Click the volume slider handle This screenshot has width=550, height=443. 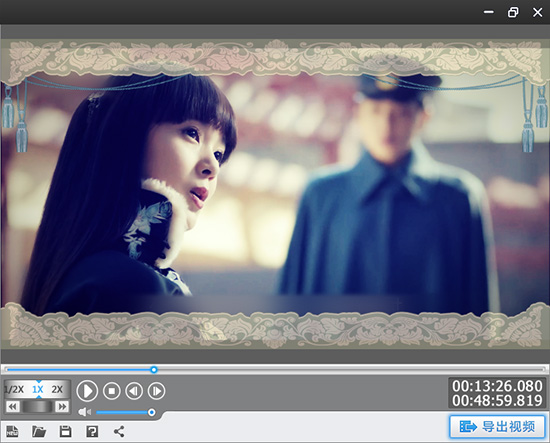pyautogui.click(x=152, y=412)
